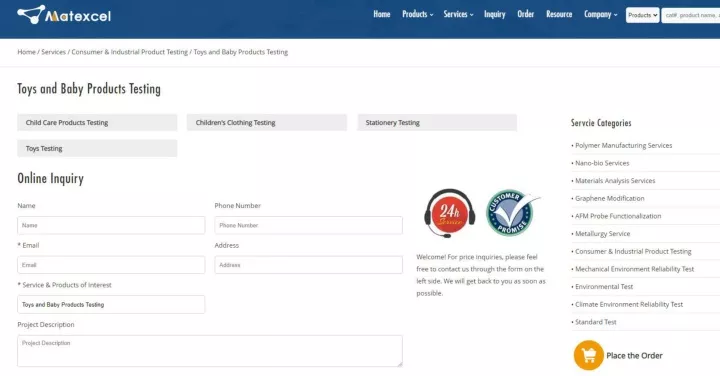Open Child Care Products Testing
Screen dimensions: 720x376
(97, 123)
